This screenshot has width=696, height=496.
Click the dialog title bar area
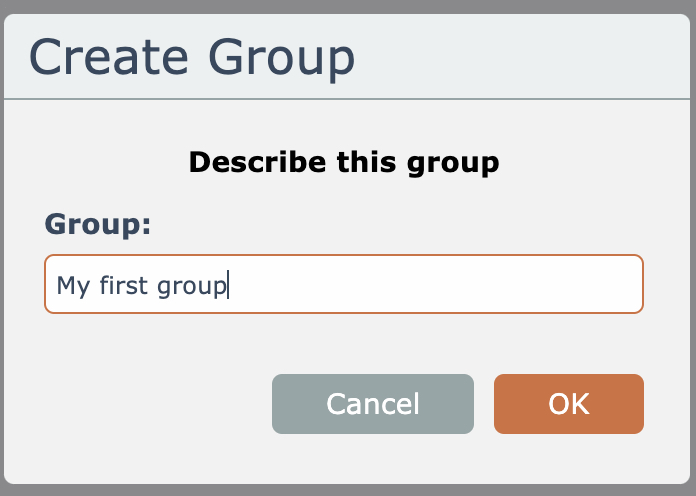tap(520, 58)
